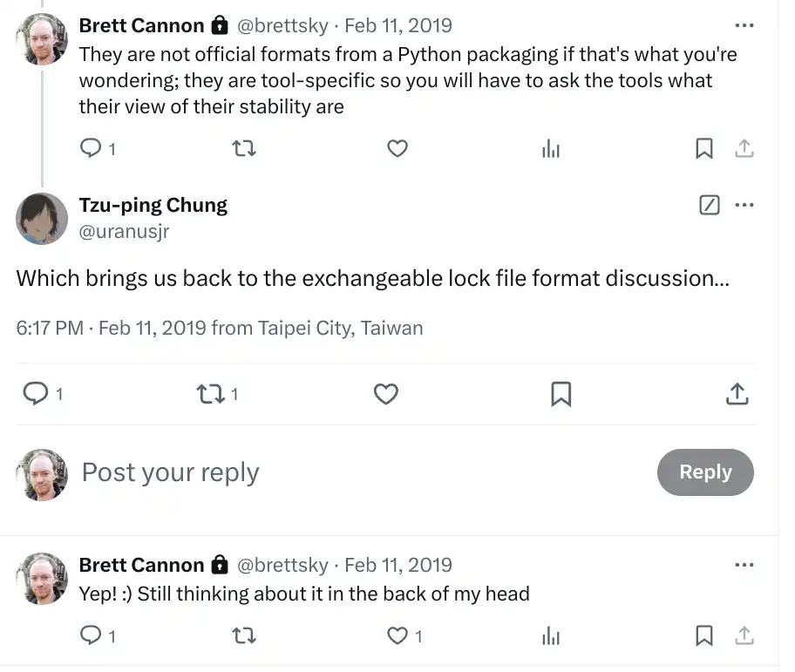Bookmark the main lock file tweet
Viewport: 795px width, 672px height.
[561, 395]
